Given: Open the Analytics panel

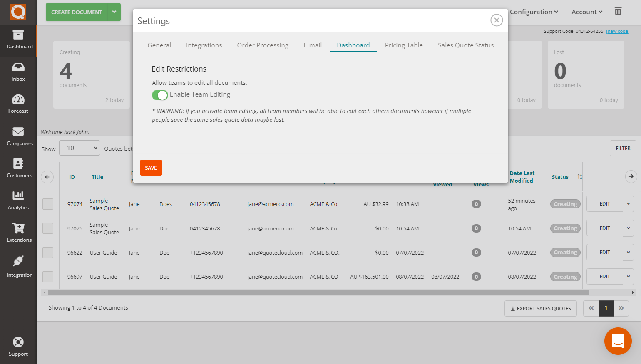Looking at the screenshot, I should click(x=18, y=201).
